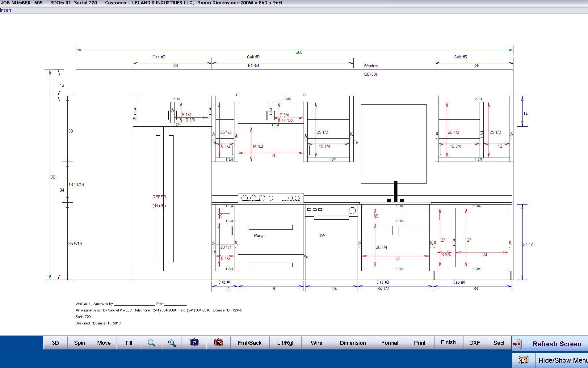Click the Spin button
This screenshot has height=368, width=588.
(x=80, y=343)
